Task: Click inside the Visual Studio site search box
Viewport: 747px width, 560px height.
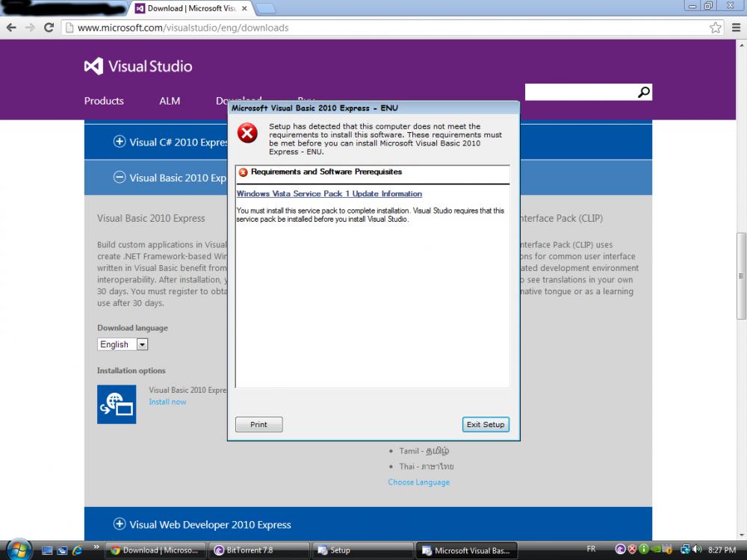Action: (580, 93)
